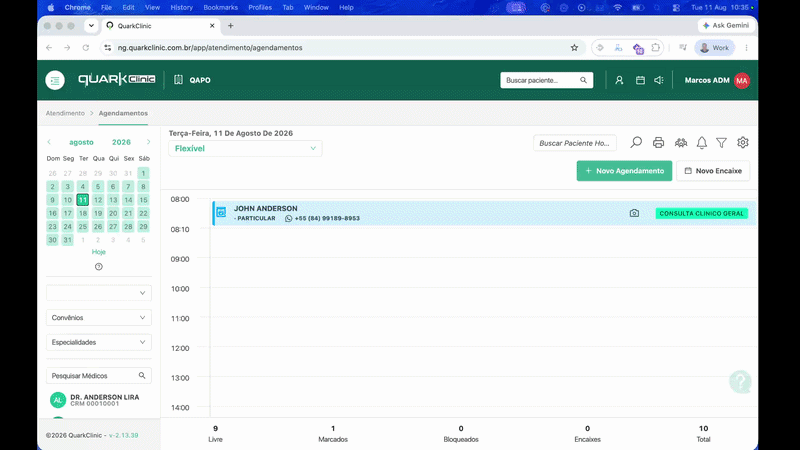Open the filter funnel icon
800x450 pixels.
721,143
